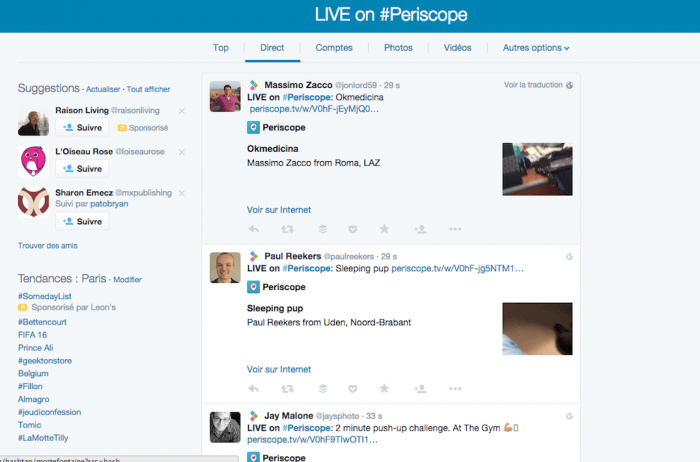This screenshot has height=462, width=700.
Task: Click globe icon next to Voir la traduction
Action: tap(569, 85)
